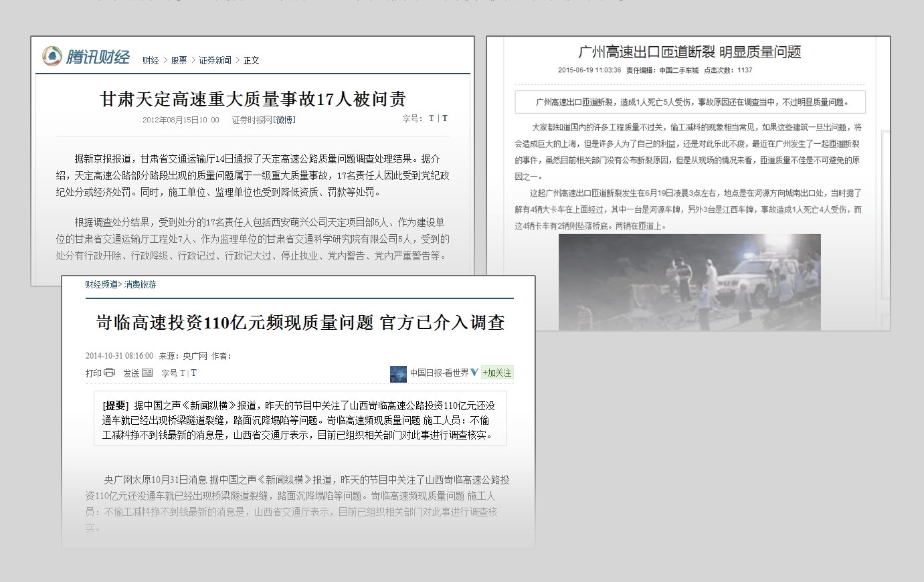Open headline 广州高速出口匝道断裂 明显质量问题

[x=689, y=52]
